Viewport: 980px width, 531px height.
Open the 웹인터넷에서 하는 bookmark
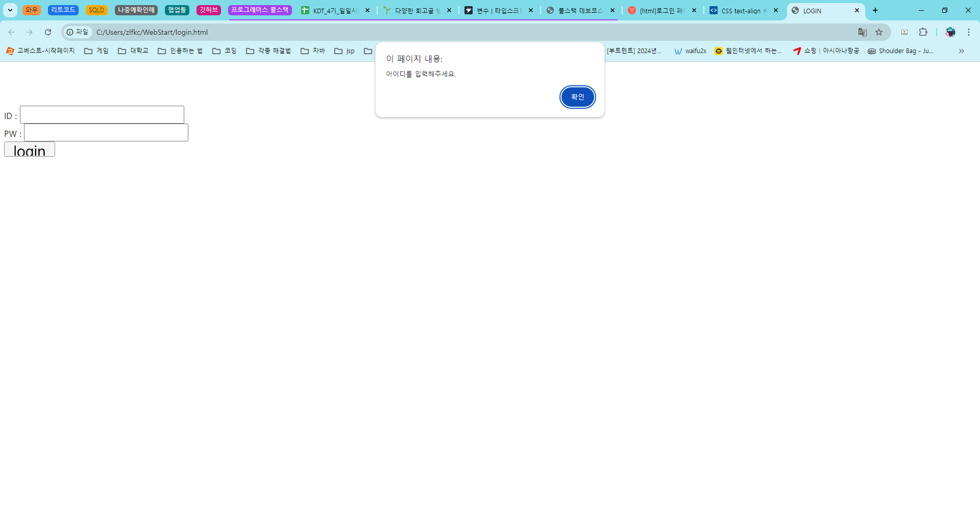coord(748,51)
